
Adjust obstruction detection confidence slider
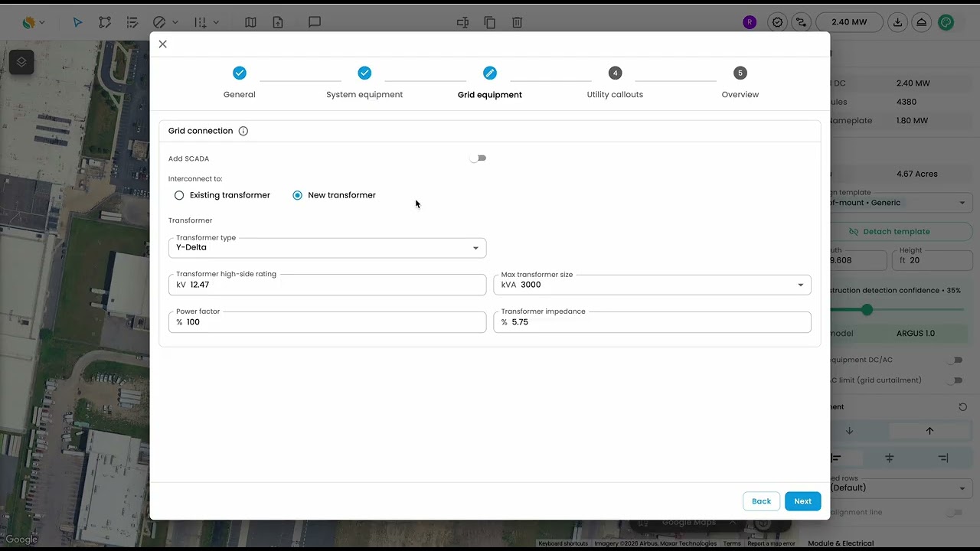coord(867,310)
